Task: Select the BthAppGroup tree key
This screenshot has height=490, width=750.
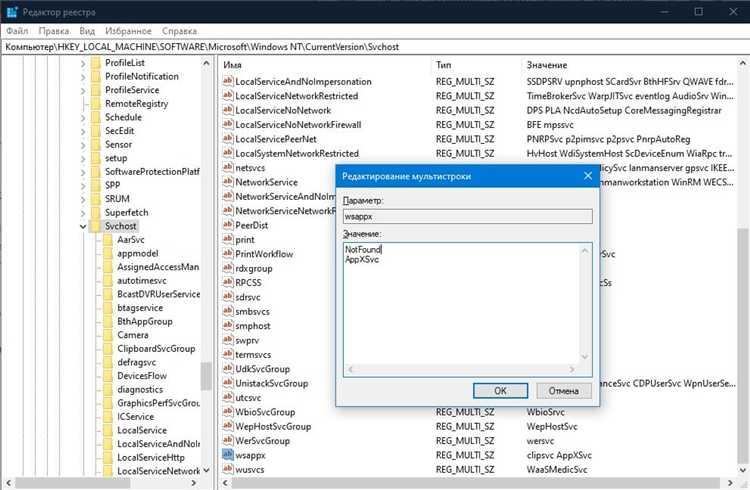Action: [x=145, y=321]
